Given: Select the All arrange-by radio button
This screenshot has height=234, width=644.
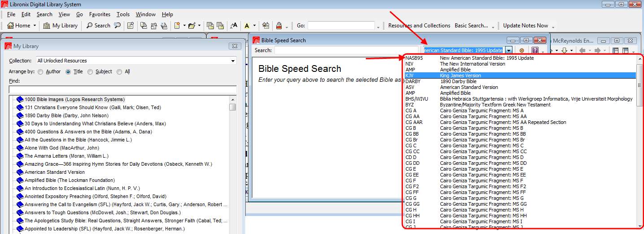Looking at the screenshot, I should tap(119, 71).
